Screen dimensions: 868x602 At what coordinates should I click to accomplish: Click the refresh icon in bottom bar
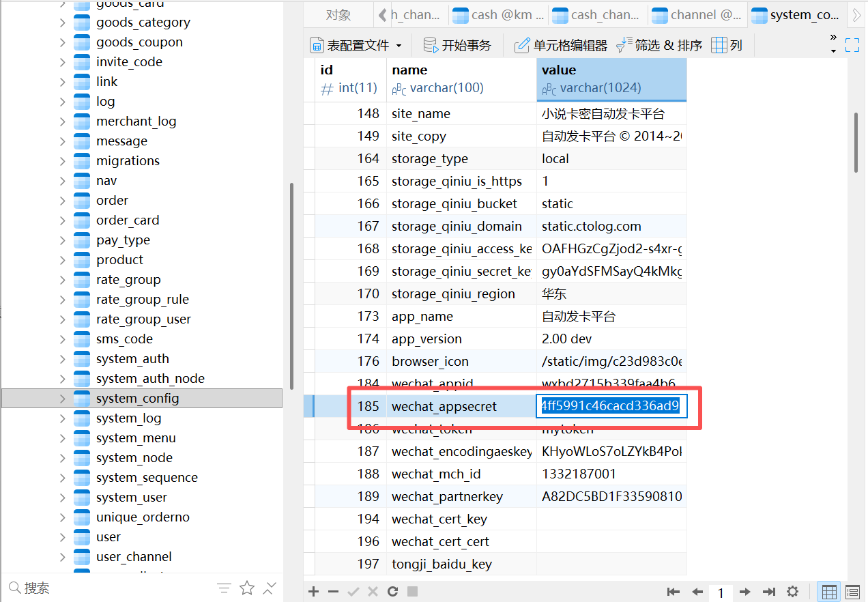tap(392, 592)
